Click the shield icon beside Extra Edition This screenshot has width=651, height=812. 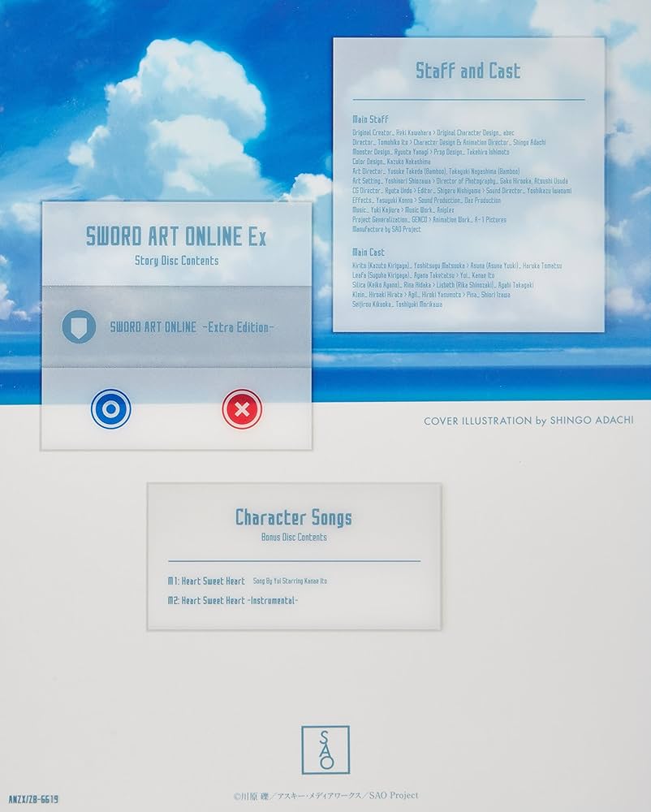tap(80, 326)
